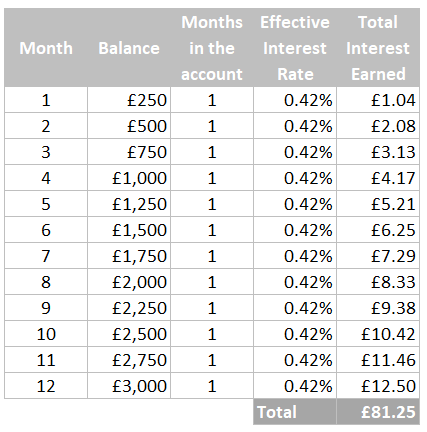Select the 0.42% rate in month 5 row
Viewport: 427px width, 432px height.
(x=295, y=204)
